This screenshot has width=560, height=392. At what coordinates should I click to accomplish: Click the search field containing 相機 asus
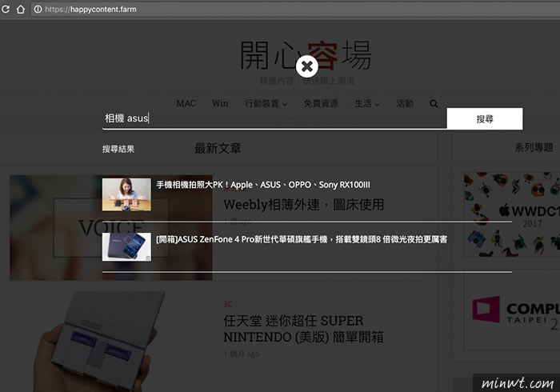coord(274,118)
